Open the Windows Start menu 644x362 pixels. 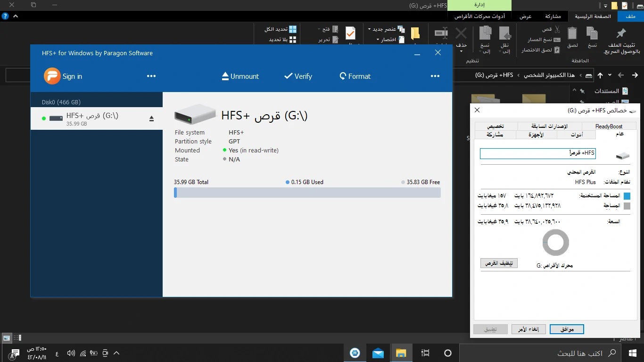click(633, 353)
